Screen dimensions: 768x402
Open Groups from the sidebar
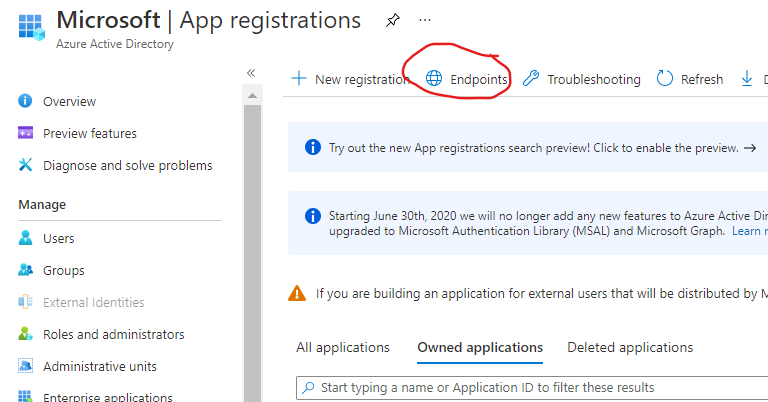point(63,270)
